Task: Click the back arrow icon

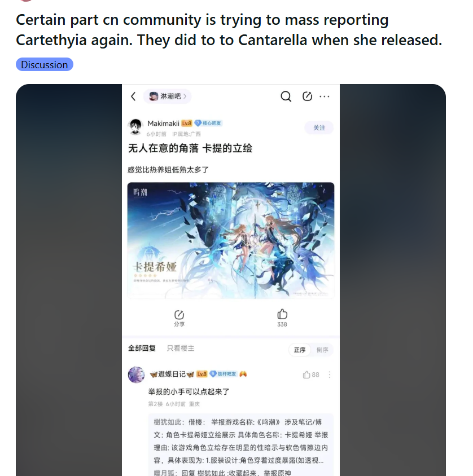Action: [x=133, y=96]
